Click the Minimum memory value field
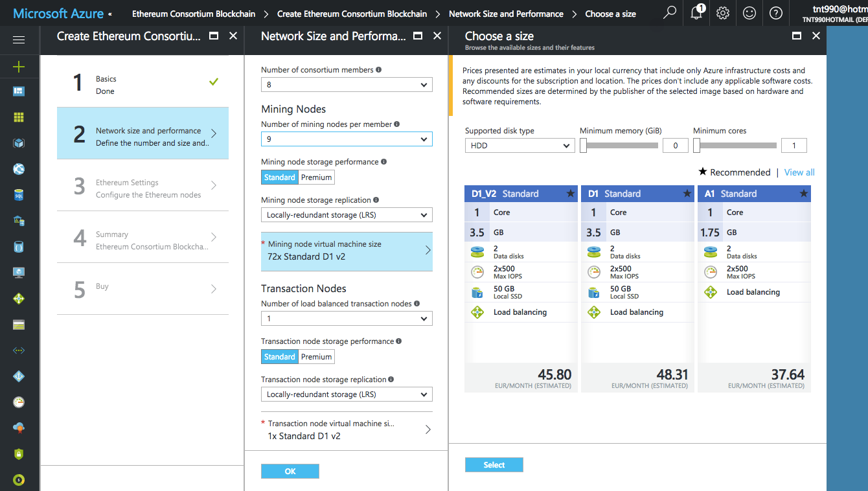868x491 pixels. (x=676, y=146)
